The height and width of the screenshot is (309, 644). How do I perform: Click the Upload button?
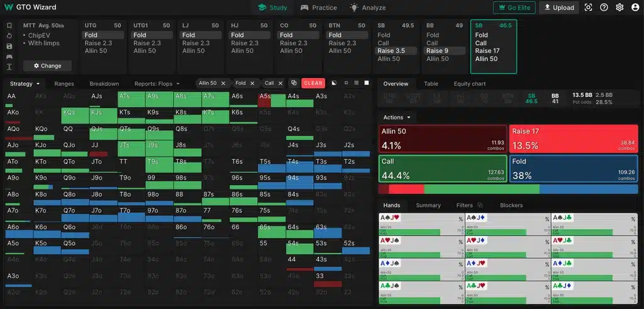(x=559, y=8)
